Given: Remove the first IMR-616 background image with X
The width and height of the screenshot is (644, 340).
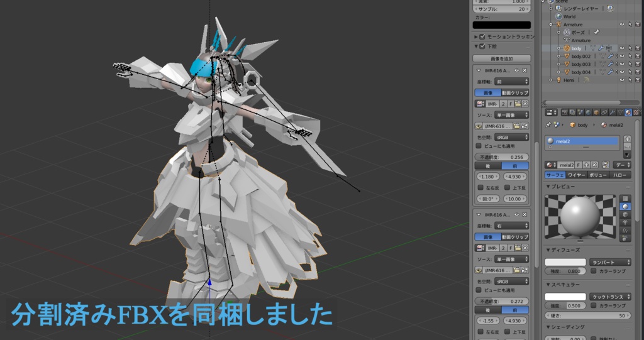Looking at the screenshot, I should [525, 70].
